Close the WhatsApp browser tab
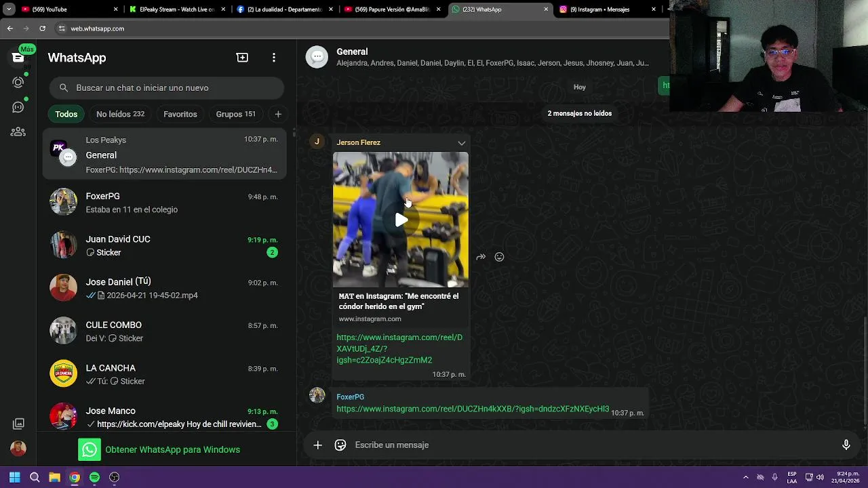 (546, 9)
